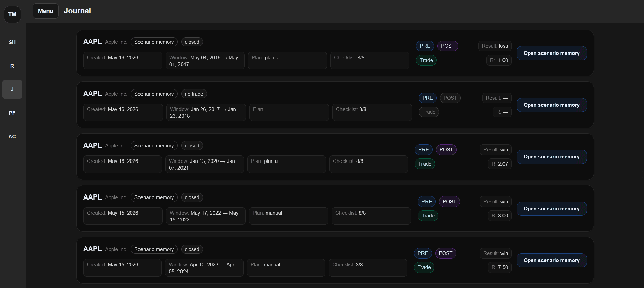Click 'Window: May 17, 2022 → May 15, 2023' field

point(206,216)
